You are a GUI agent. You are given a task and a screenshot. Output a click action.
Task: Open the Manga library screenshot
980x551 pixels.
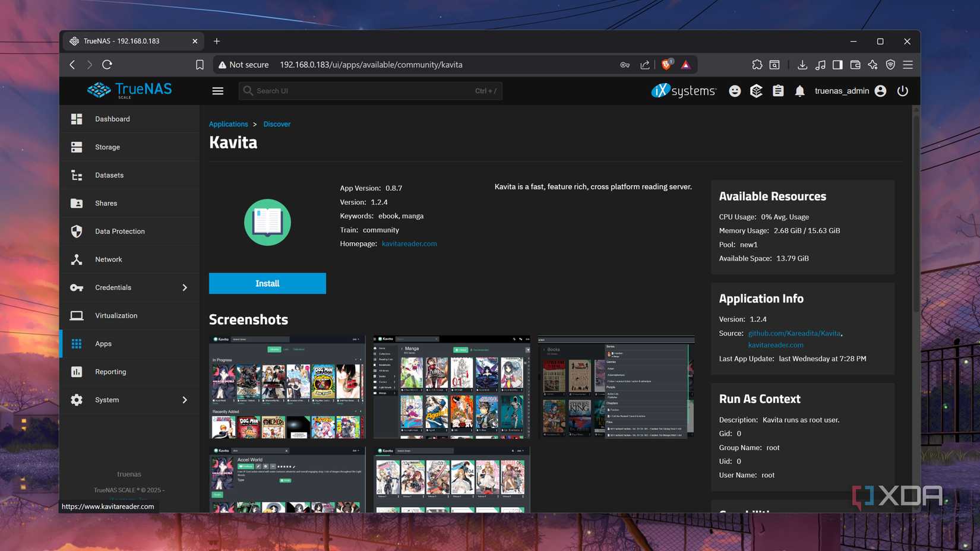(x=451, y=387)
